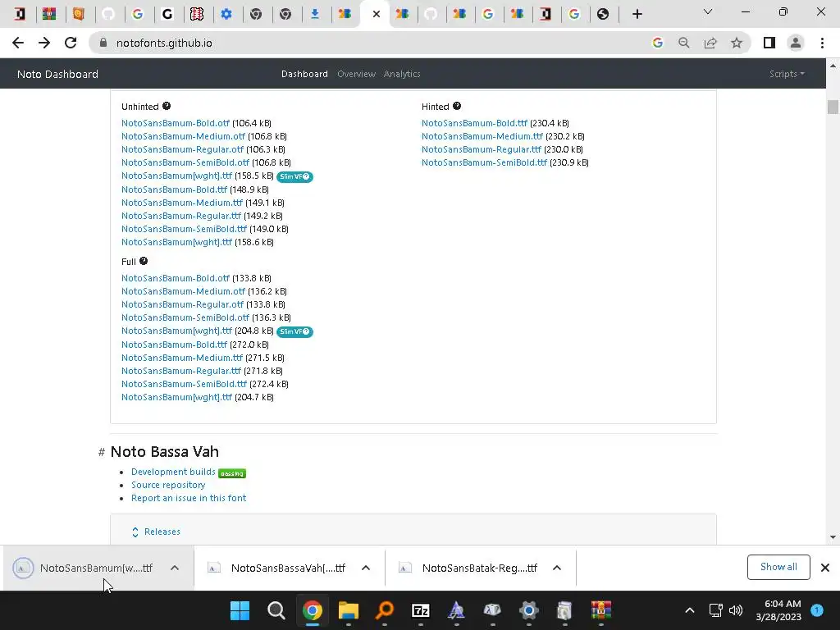Click Slim VF badge beside 204.8 kB file

pos(294,331)
